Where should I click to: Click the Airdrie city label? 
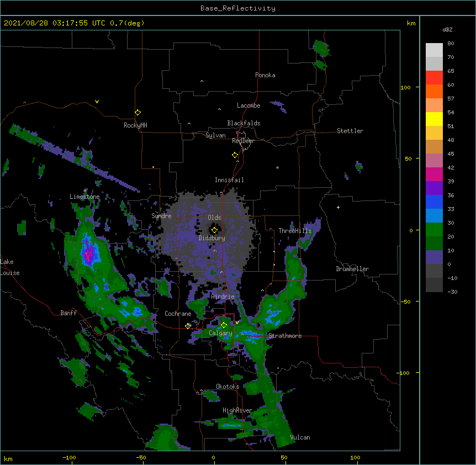[x=223, y=297]
